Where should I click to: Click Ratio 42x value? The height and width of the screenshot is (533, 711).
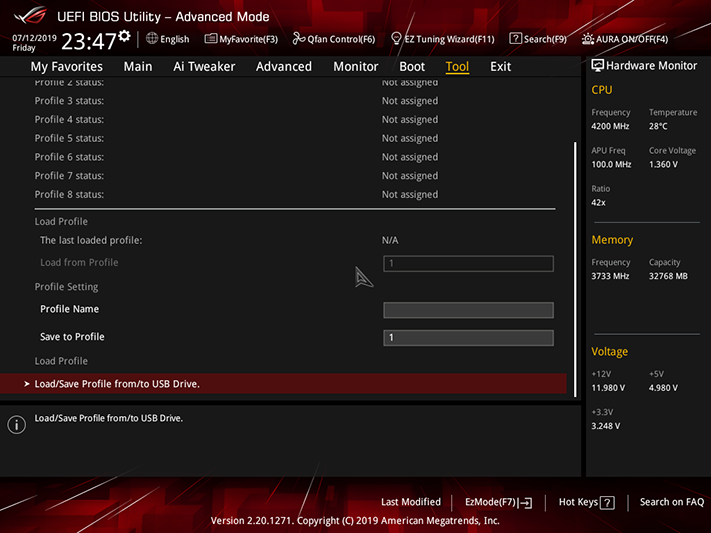coord(598,202)
